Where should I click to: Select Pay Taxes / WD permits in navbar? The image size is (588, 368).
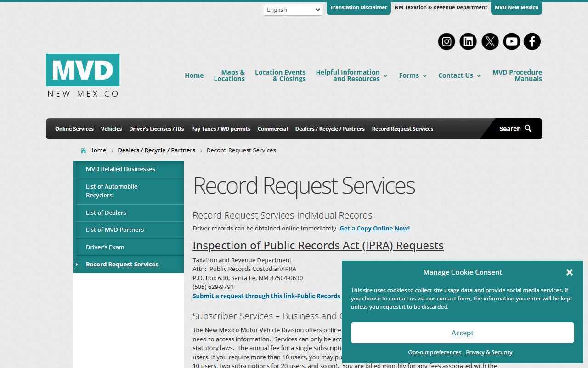pos(221,129)
